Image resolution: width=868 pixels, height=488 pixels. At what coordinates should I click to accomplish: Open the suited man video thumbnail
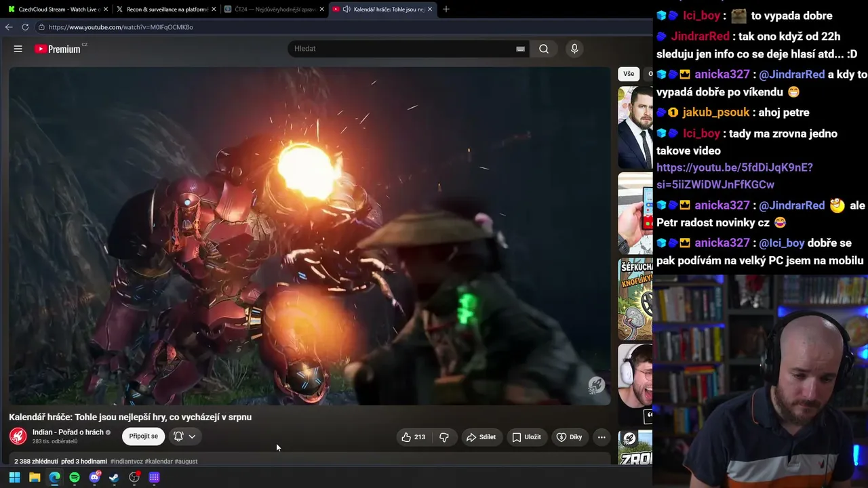(635, 127)
